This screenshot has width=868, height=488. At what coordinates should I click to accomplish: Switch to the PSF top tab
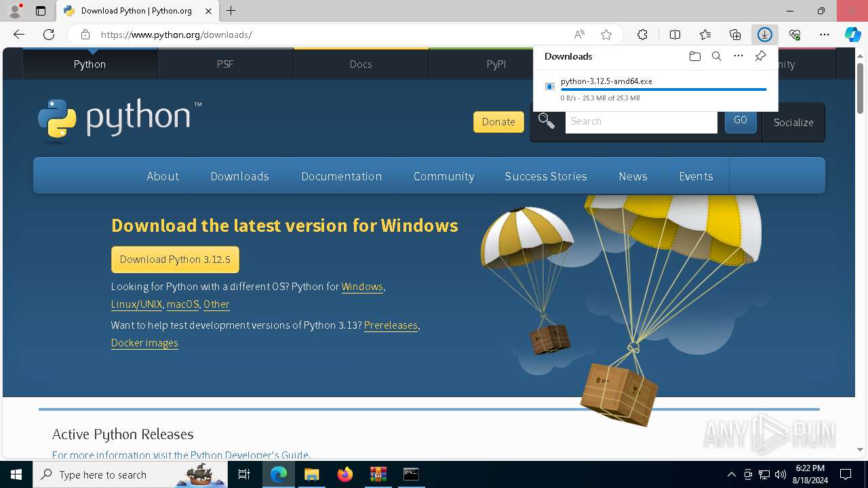tap(225, 64)
